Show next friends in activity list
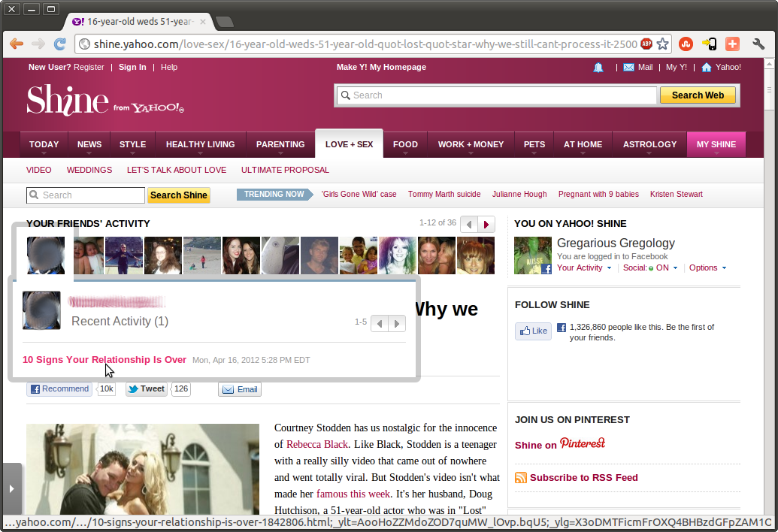Image resolution: width=778 pixels, height=532 pixels. click(x=487, y=224)
